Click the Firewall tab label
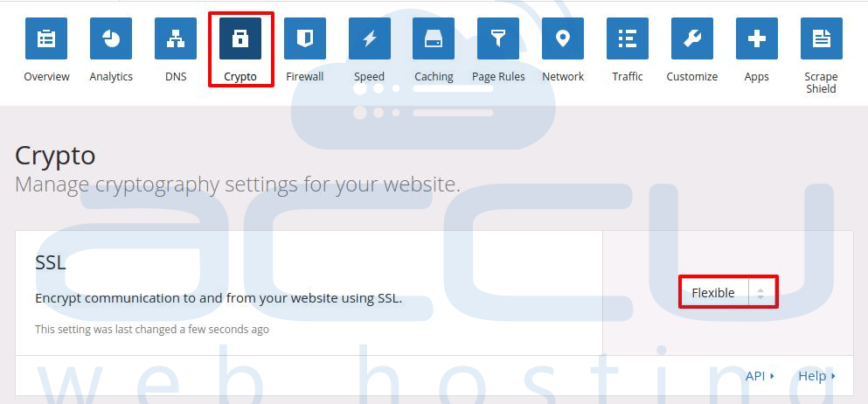The height and width of the screenshot is (404, 868). tap(305, 76)
